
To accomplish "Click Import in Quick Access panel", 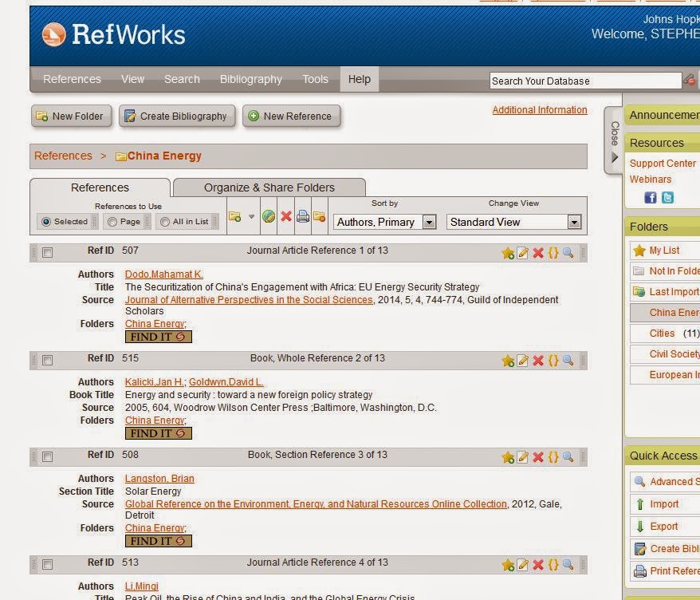I will click(x=664, y=504).
